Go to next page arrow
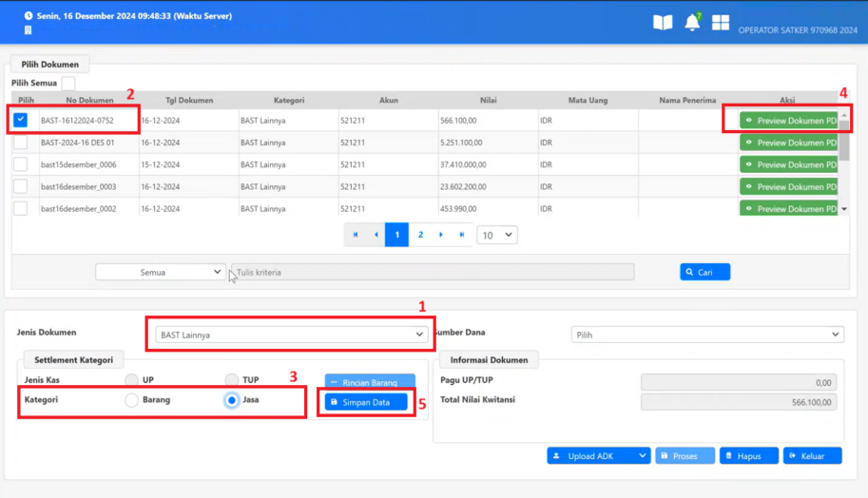The height and width of the screenshot is (498, 868). pos(441,235)
